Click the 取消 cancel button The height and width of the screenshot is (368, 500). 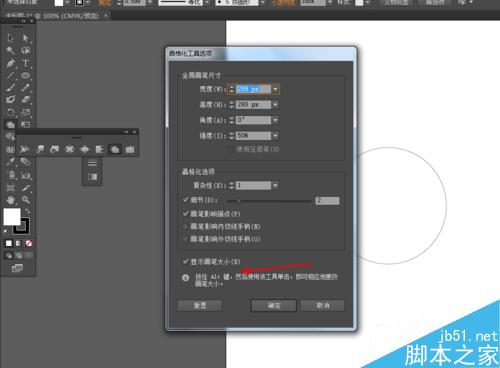click(322, 305)
